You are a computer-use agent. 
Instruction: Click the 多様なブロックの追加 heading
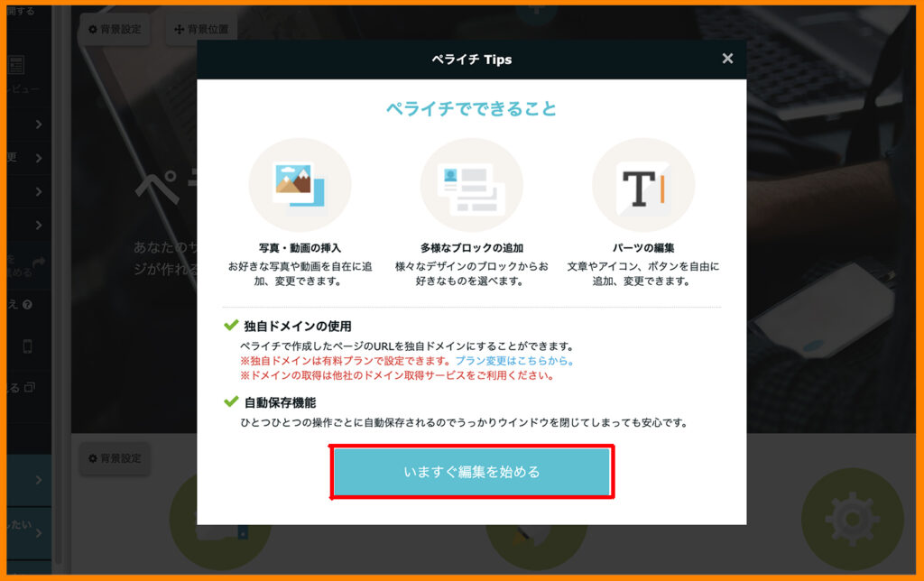tap(471, 248)
